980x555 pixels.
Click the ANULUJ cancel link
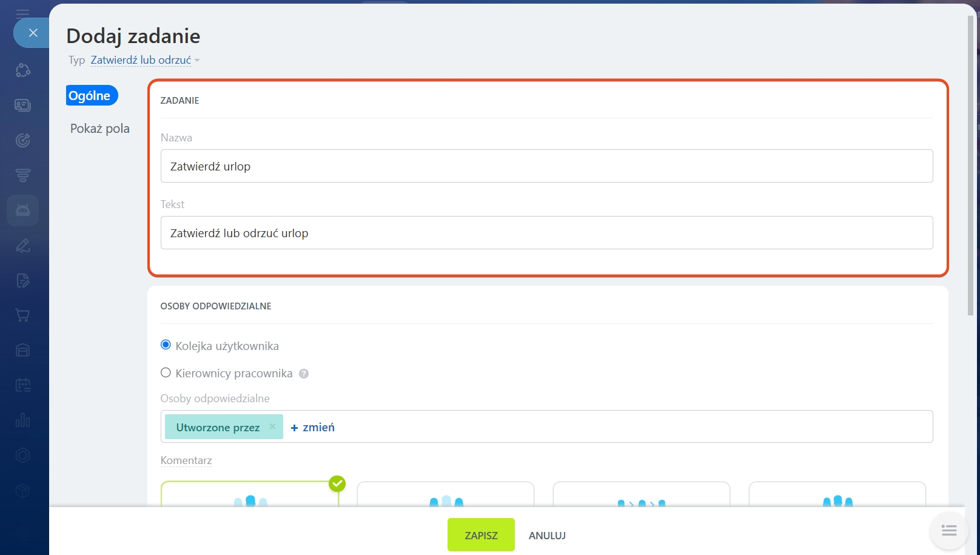[x=547, y=536]
